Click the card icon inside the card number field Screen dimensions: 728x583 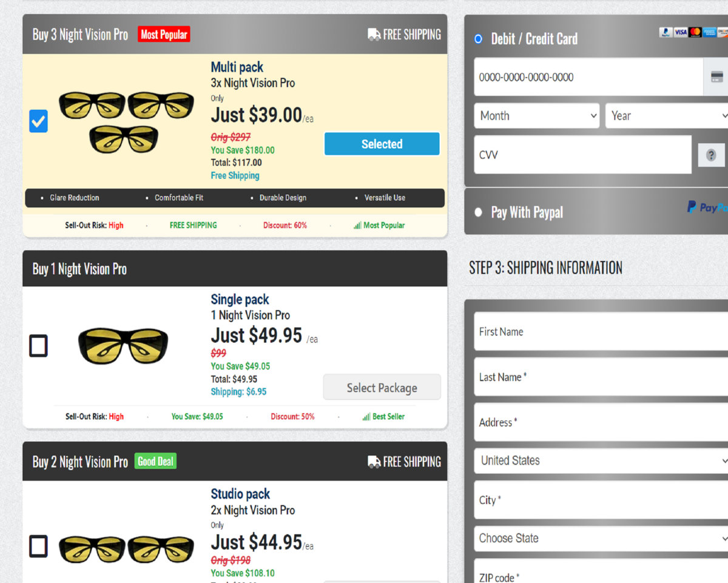(717, 77)
